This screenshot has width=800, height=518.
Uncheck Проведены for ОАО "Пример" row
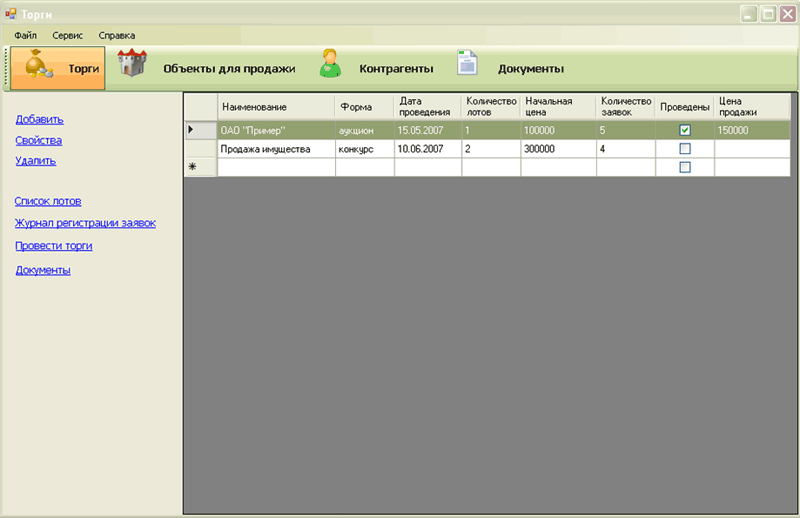click(x=685, y=130)
